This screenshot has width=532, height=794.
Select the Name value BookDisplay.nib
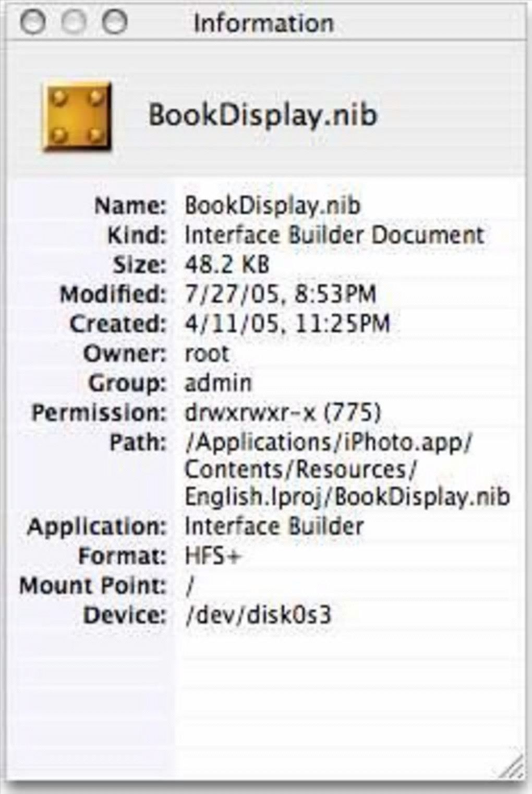[x=272, y=205]
